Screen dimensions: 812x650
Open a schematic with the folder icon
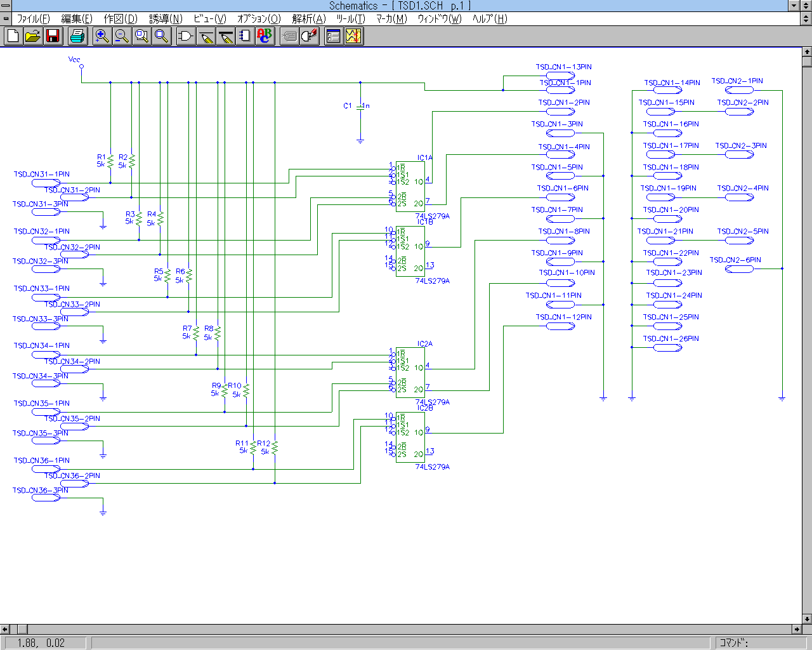[33, 36]
